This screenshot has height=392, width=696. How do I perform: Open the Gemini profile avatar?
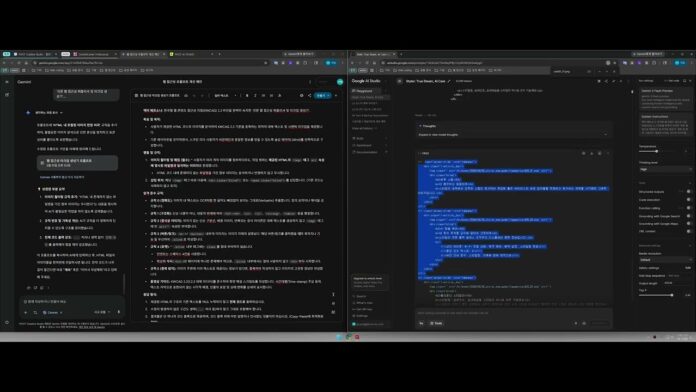click(340, 82)
